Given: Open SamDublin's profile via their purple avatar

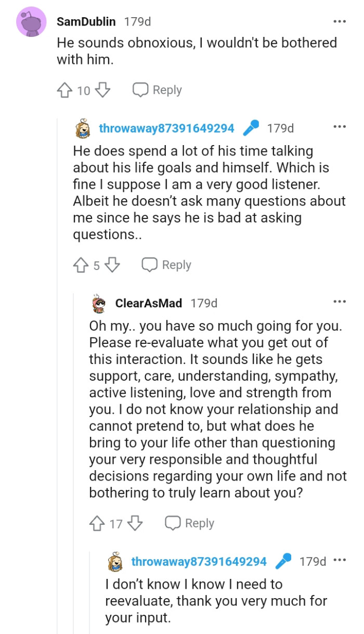Looking at the screenshot, I should coord(31,21).
